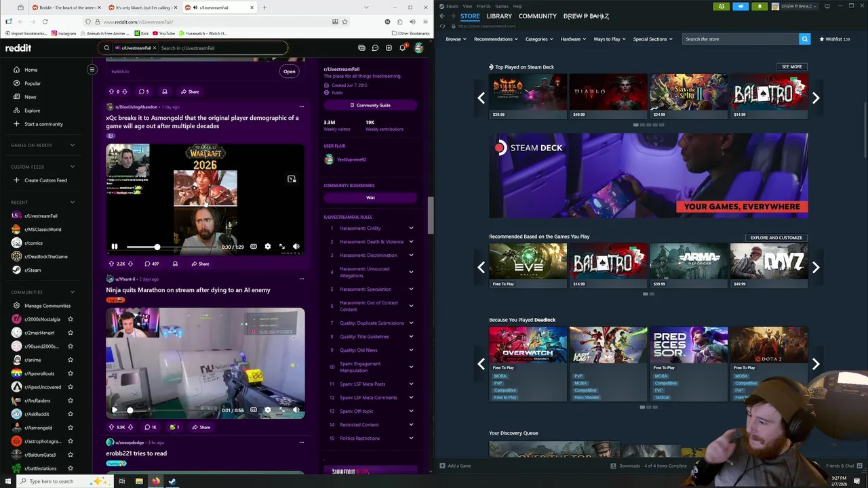
Task: Open comments on the xQc post (497)
Action: coord(152,264)
